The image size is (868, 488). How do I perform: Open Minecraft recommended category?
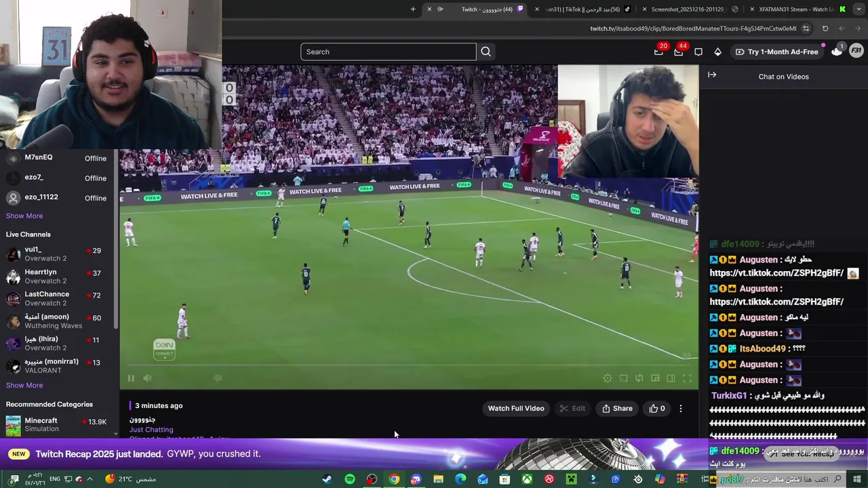(58, 424)
